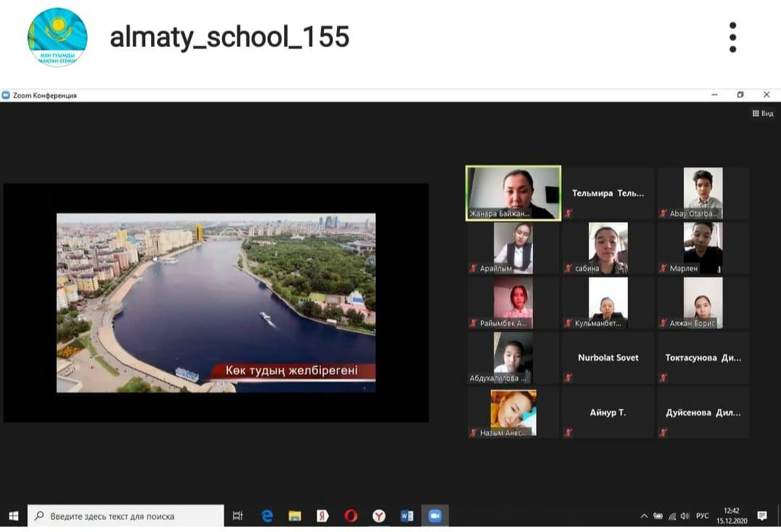This screenshot has width=781, height=532.
Task: Click muted mic icon on Nurbolat Sovet's tile
Action: pyautogui.click(x=568, y=377)
